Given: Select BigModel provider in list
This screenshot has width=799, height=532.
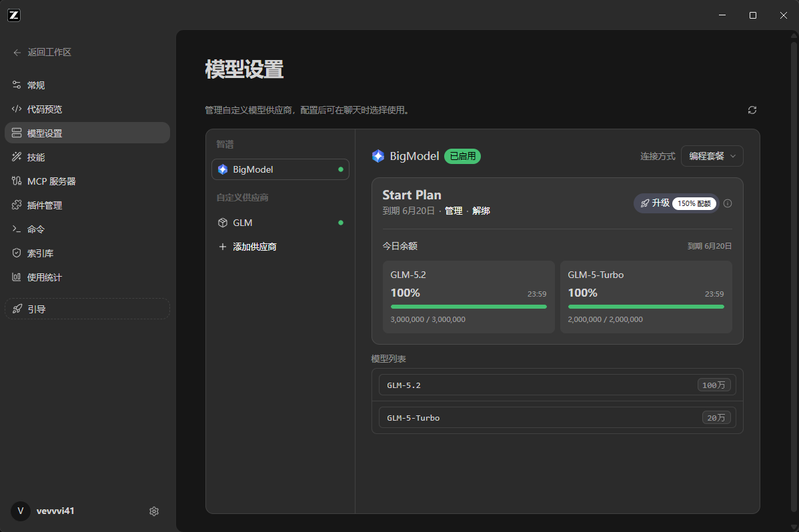Looking at the screenshot, I should point(280,169).
